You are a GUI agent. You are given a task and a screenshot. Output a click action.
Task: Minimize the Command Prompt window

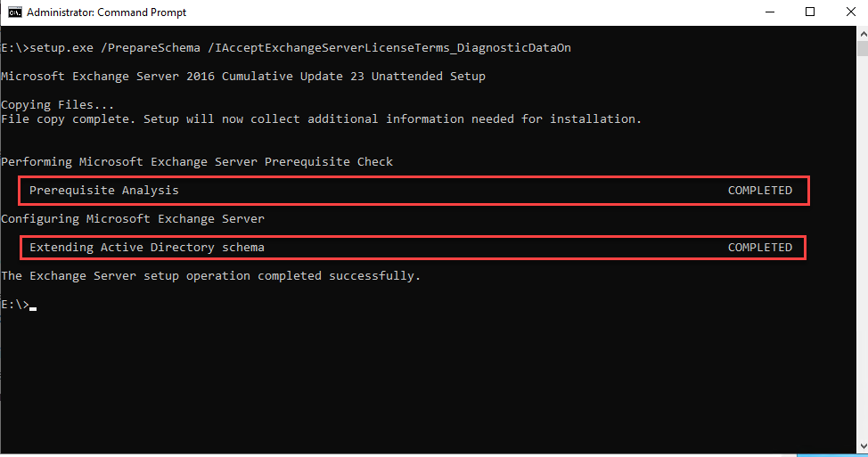click(768, 12)
